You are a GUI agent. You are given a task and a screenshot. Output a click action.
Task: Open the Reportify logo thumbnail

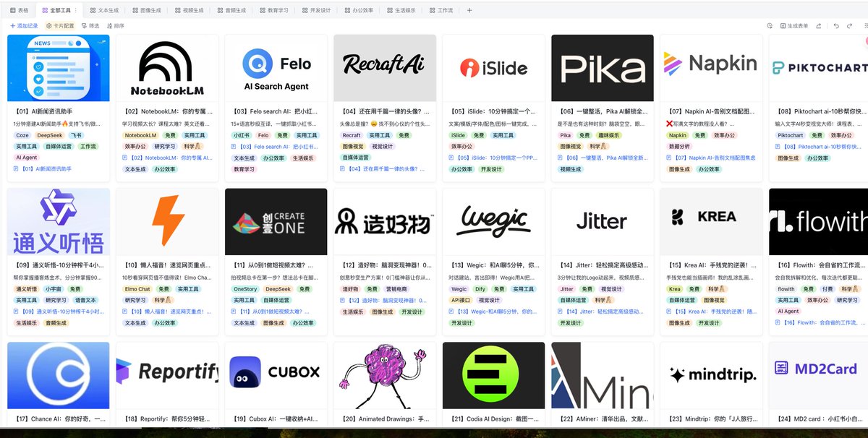coord(167,375)
